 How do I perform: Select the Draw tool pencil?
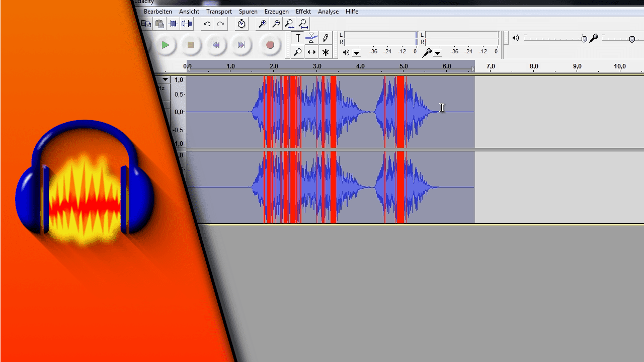coord(325,38)
